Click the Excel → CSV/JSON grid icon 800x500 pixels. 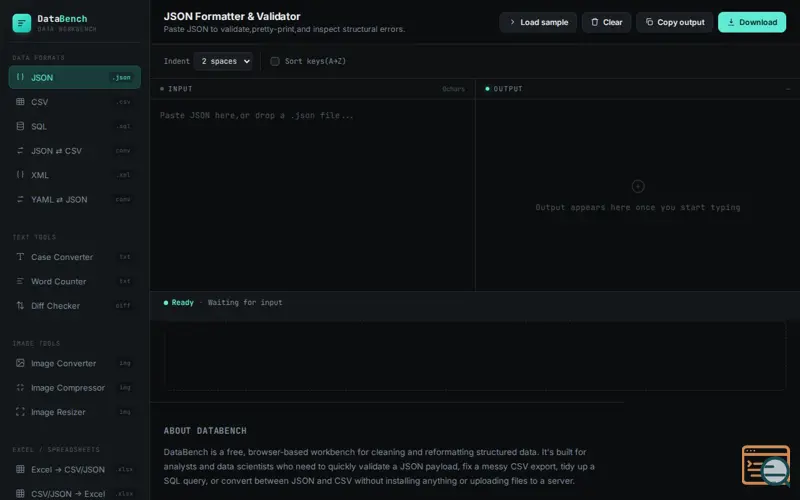tap(20, 469)
